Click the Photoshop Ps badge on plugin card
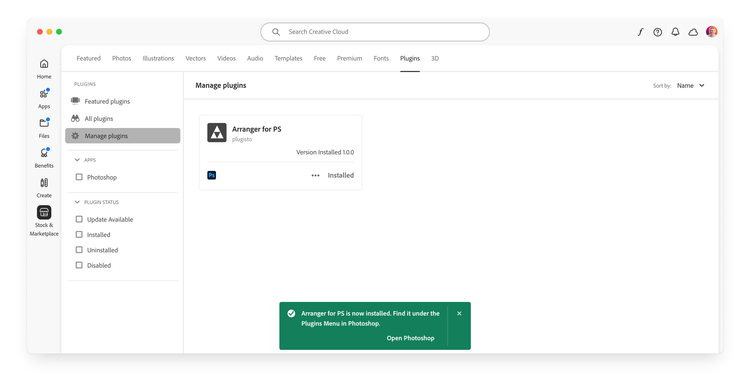This screenshot has height=389, width=750. [211, 175]
